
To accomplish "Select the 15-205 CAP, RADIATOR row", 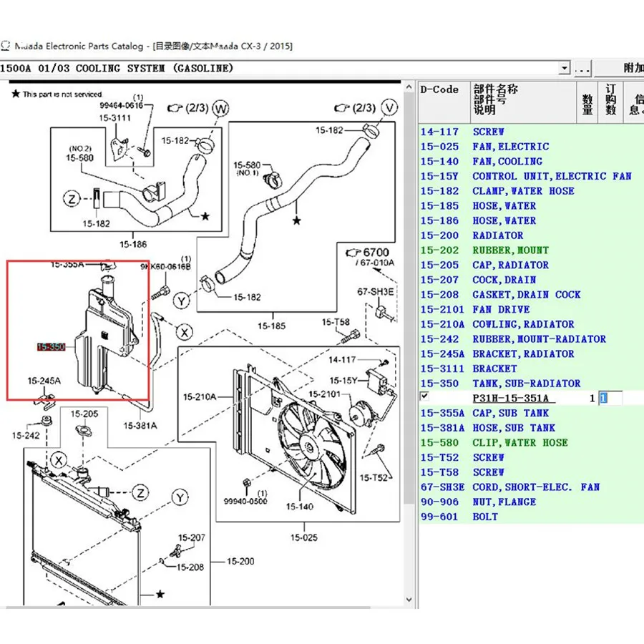I will pos(531,265).
